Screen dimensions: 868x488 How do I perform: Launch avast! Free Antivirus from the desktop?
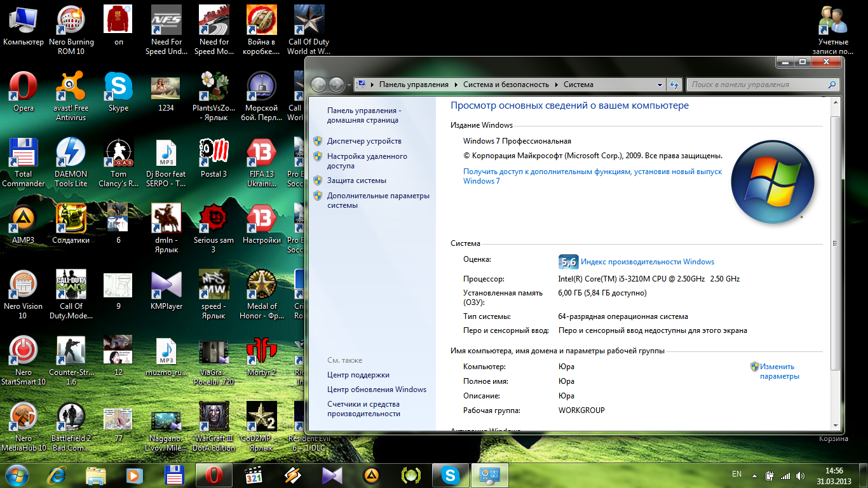tap(71, 96)
